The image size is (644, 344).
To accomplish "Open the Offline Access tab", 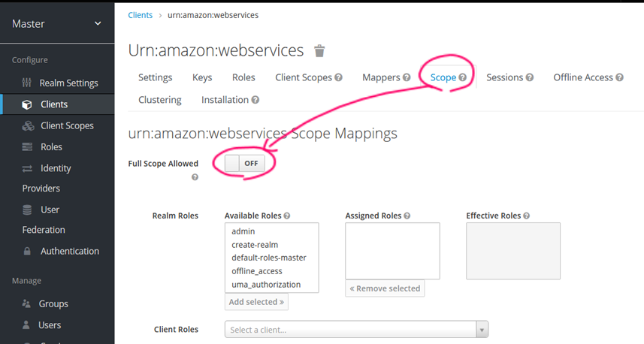I will pos(583,77).
